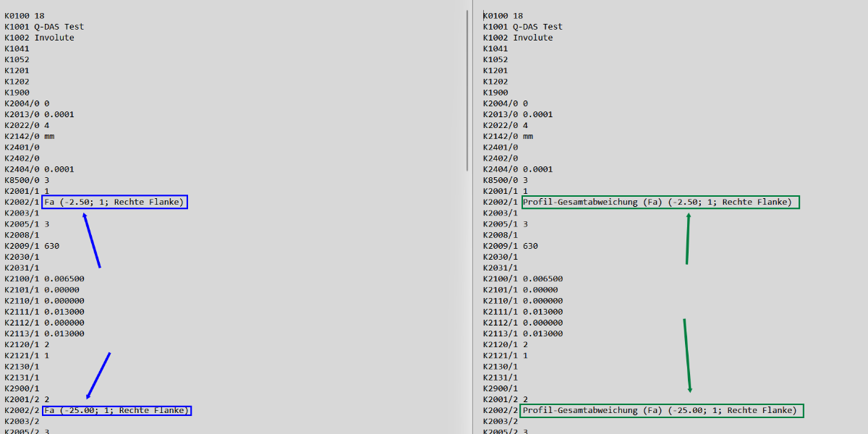The image size is (868, 434).
Task: Click K2009/1 630 line in right pane
Action: click(x=510, y=246)
